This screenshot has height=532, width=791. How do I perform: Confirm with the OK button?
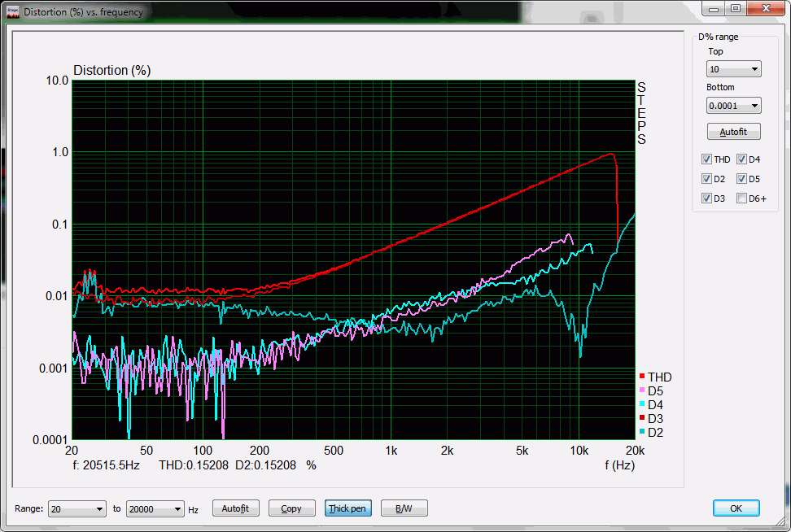pyautogui.click(x=736, y=508)
